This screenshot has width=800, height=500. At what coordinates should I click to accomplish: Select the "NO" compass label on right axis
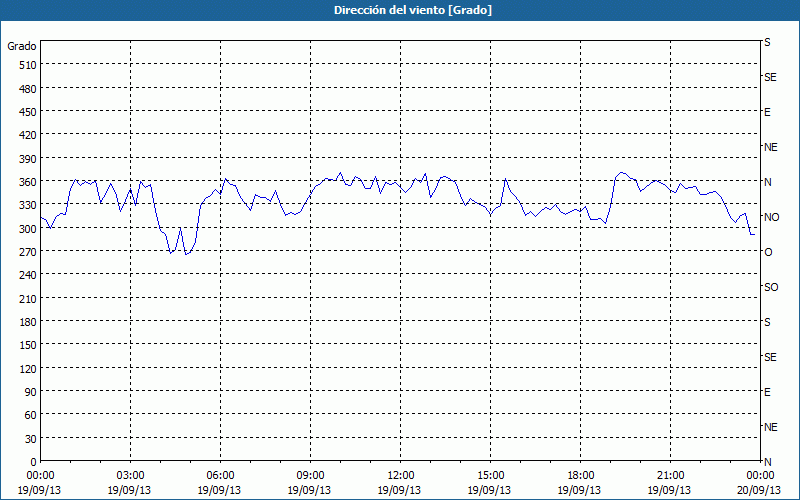pos(771,217)
